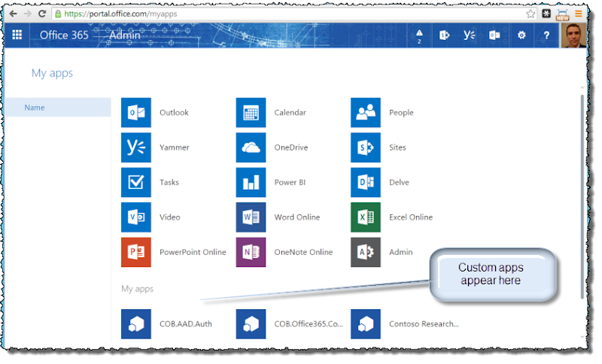Click the COB.AAD.Auth label
Viewport: 602px width, 364px height.
tap(185, 324)
